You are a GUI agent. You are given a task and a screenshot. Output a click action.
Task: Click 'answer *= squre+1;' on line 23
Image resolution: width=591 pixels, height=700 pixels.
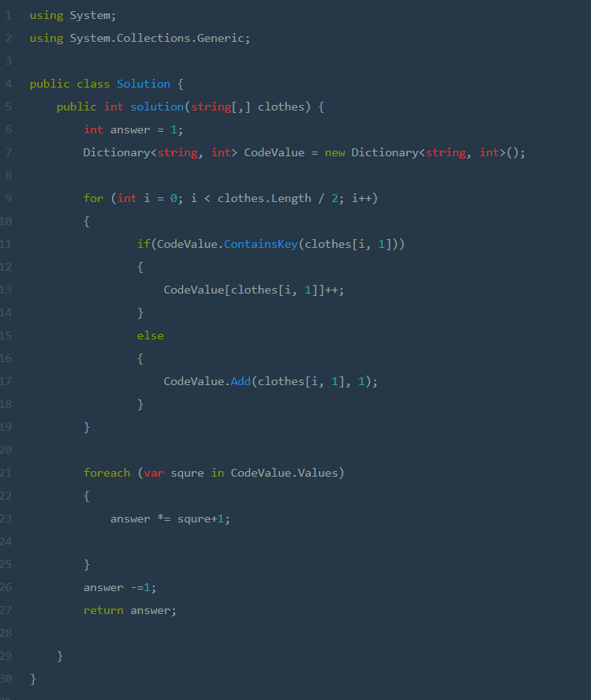pos(170,518)
